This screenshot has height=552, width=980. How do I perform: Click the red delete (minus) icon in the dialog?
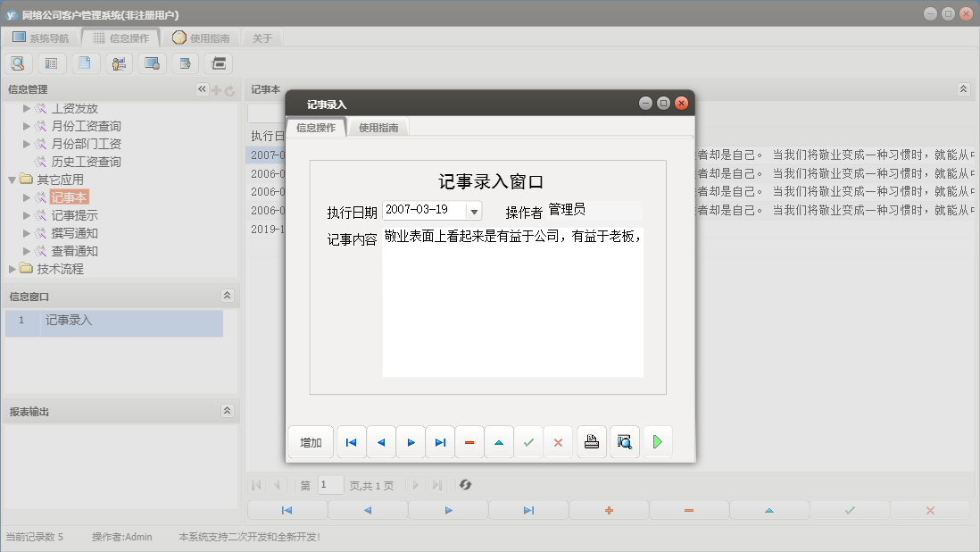point(469,441)
